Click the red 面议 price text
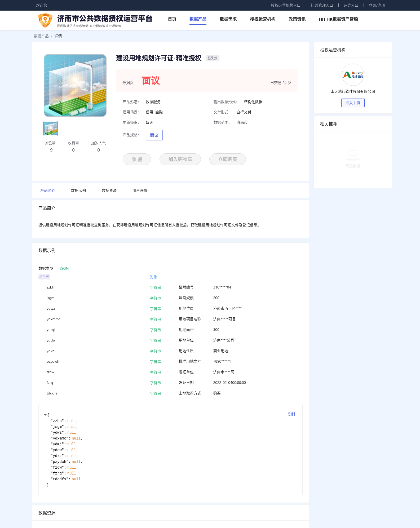The height and width of the screenshot is (528, 420). tap(151, 81)
